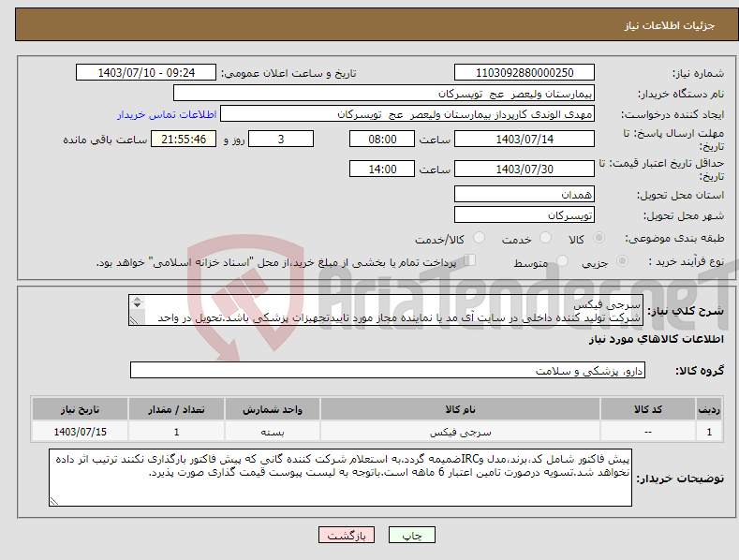Click the validity time field 14:00

382,169
